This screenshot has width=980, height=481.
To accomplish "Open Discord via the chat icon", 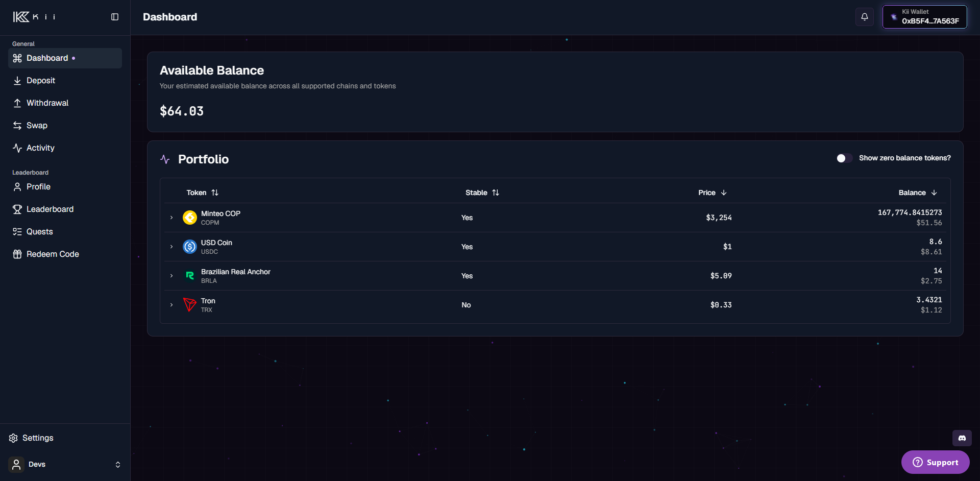I will [962, 438].
